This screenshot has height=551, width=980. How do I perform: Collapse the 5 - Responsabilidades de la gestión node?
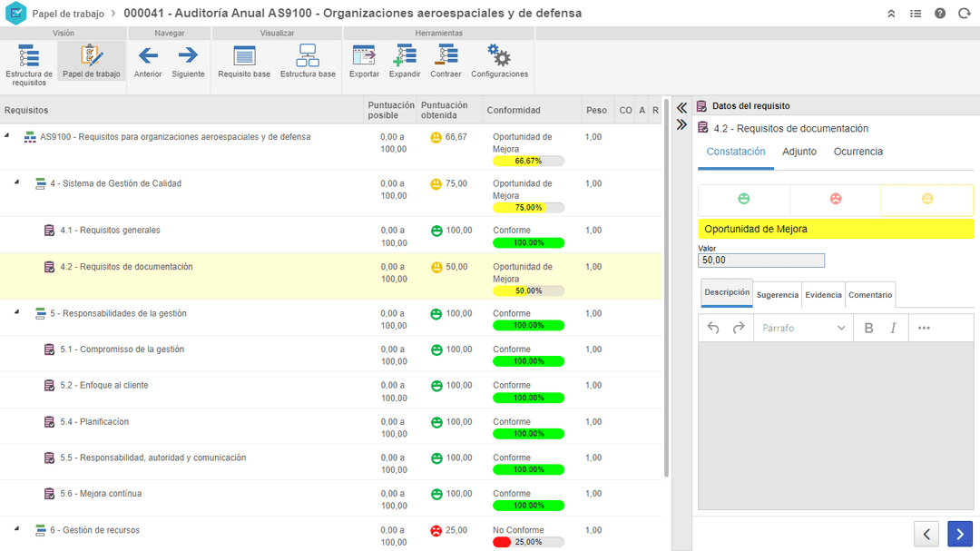(16, 313)
